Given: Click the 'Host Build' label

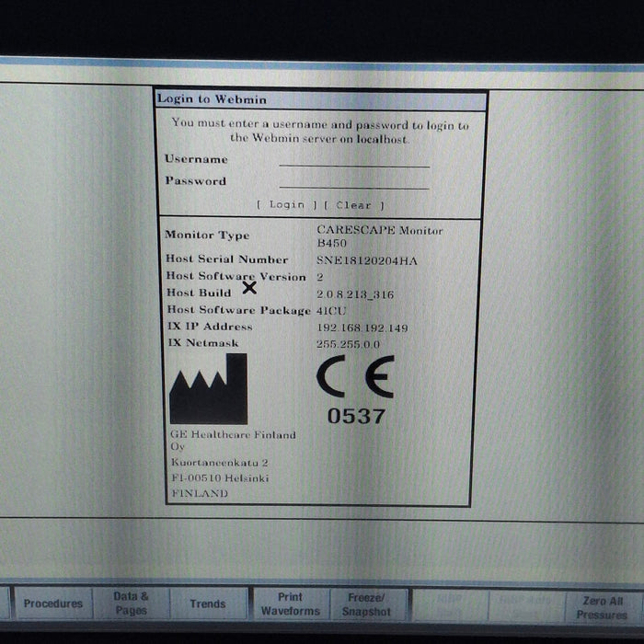Looking at the screenshot, I should (x=199, y=293).
